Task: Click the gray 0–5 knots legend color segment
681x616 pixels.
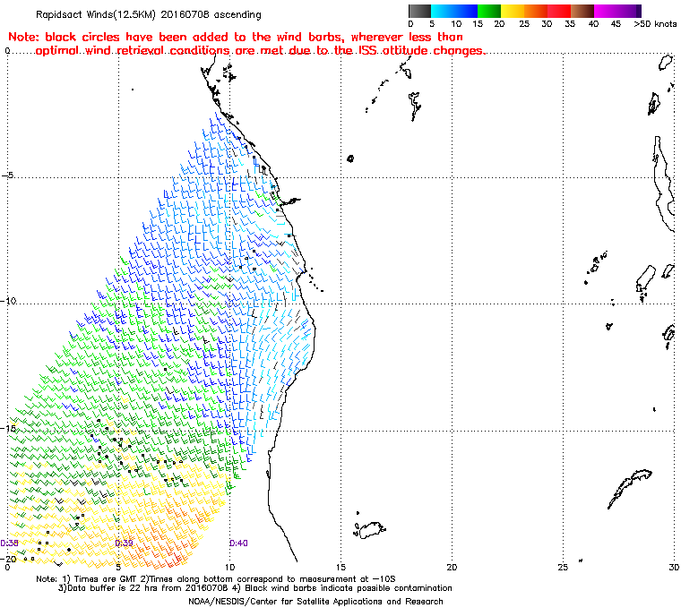Action: tap(420, 11)
